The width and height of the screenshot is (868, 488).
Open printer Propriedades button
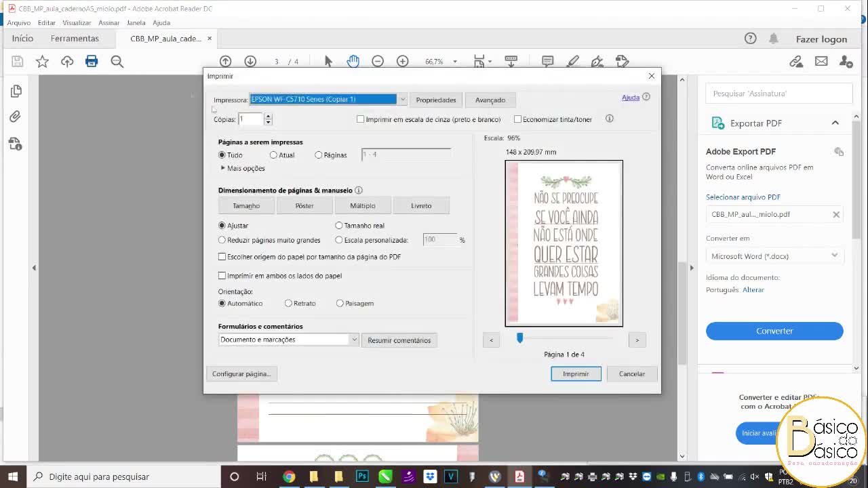[436, 100]
